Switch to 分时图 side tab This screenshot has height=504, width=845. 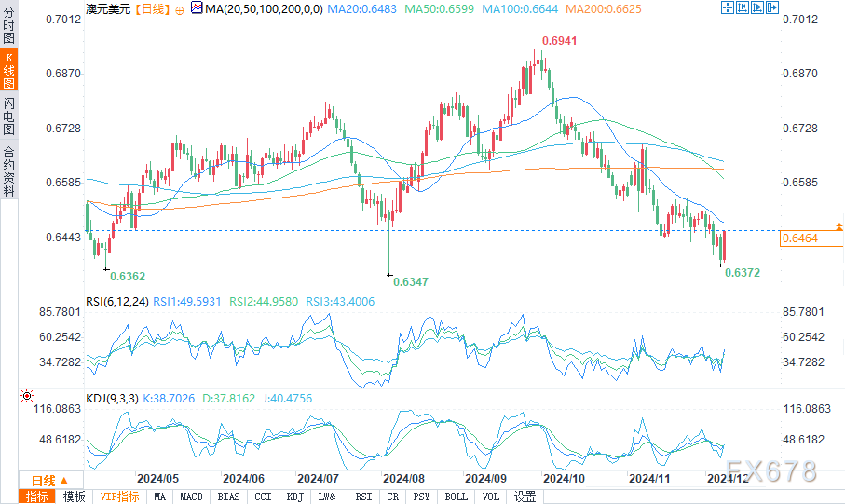8,25
